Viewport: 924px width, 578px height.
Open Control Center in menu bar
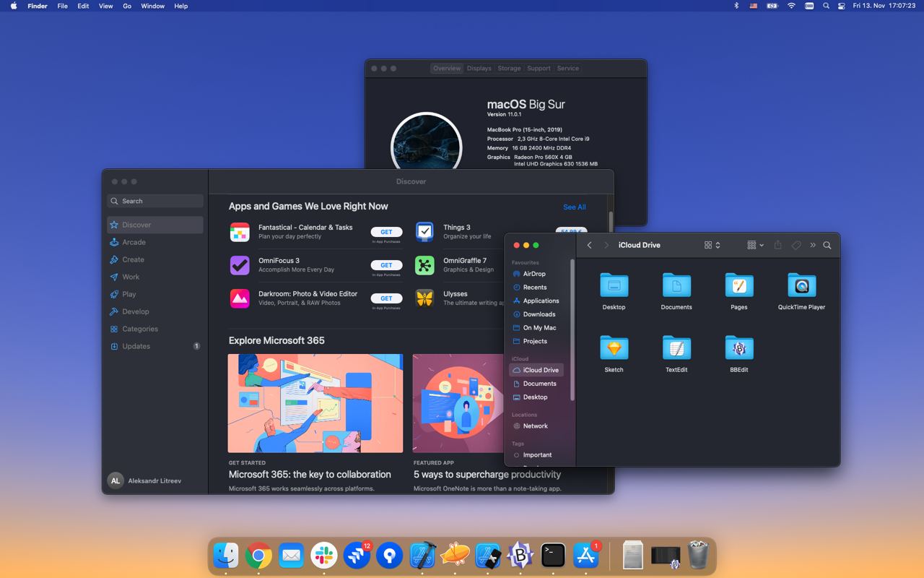pos(842,6)
